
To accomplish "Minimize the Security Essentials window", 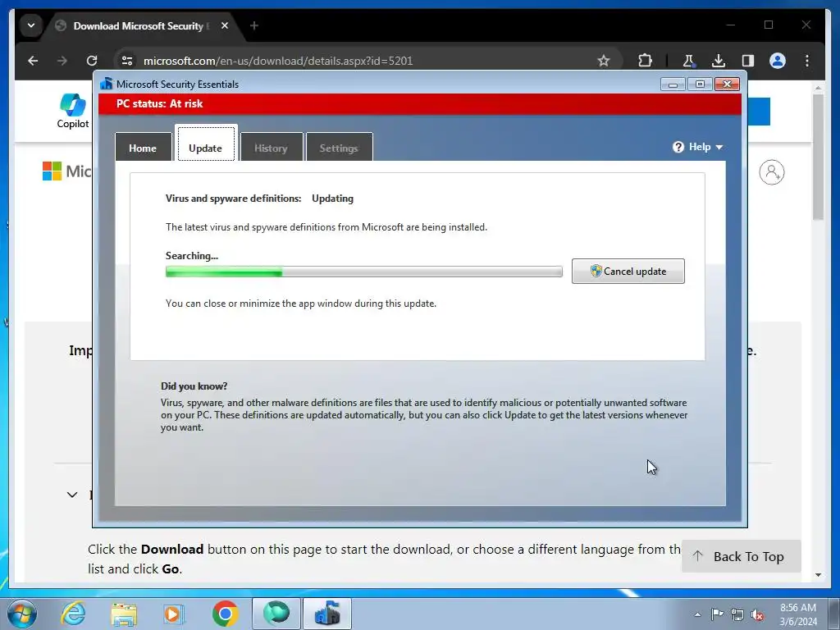I will pyautogui.click(x=673, y=84).
